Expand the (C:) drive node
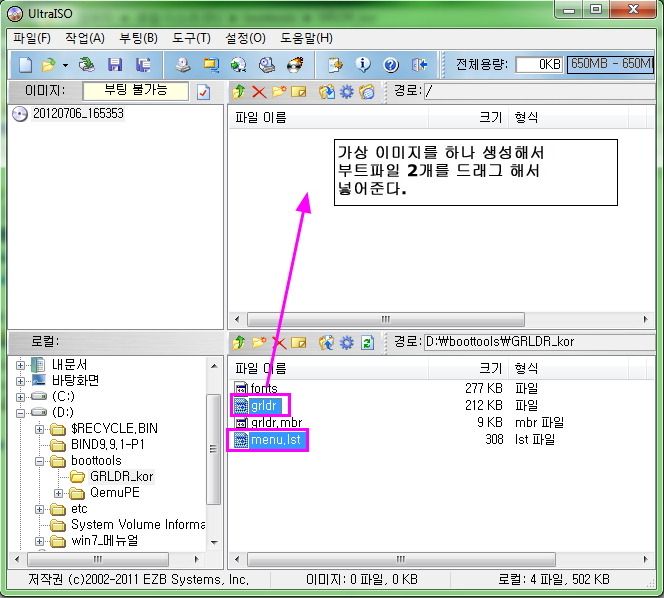The image size is (664, 598). pyautogui.click(x=20, y=397)
